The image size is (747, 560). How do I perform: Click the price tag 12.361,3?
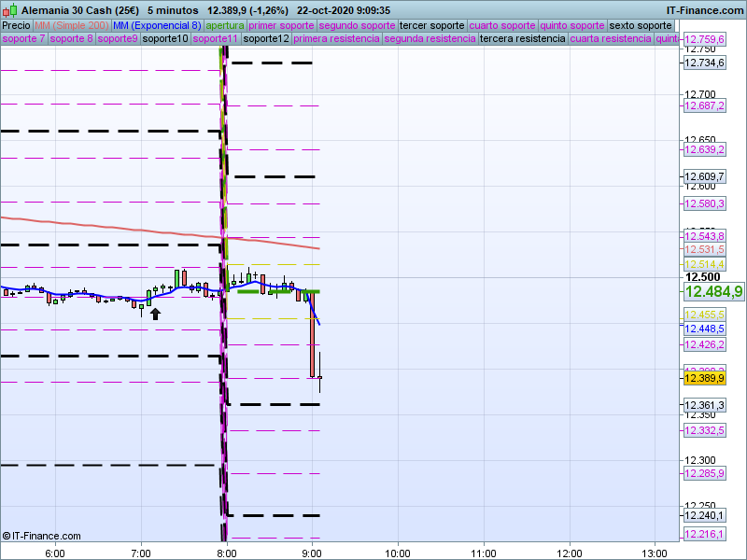(x=705, y=405)
